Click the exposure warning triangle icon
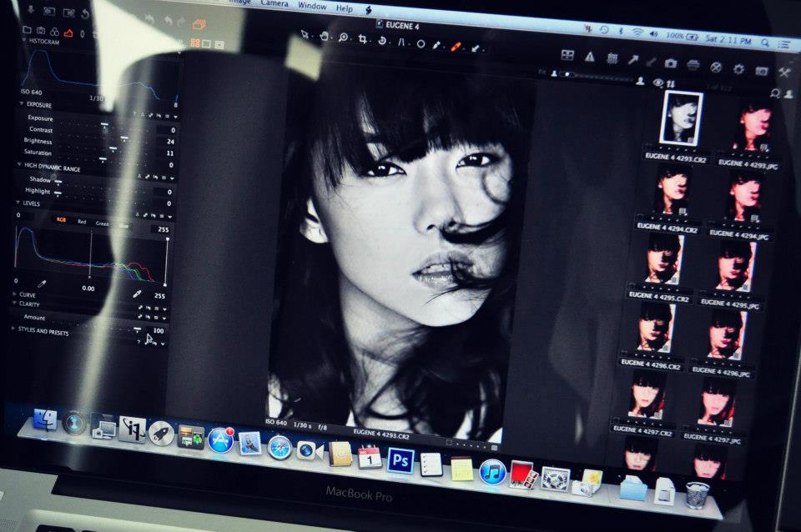This screenshot has height=532, width=801. pos(590,57)
